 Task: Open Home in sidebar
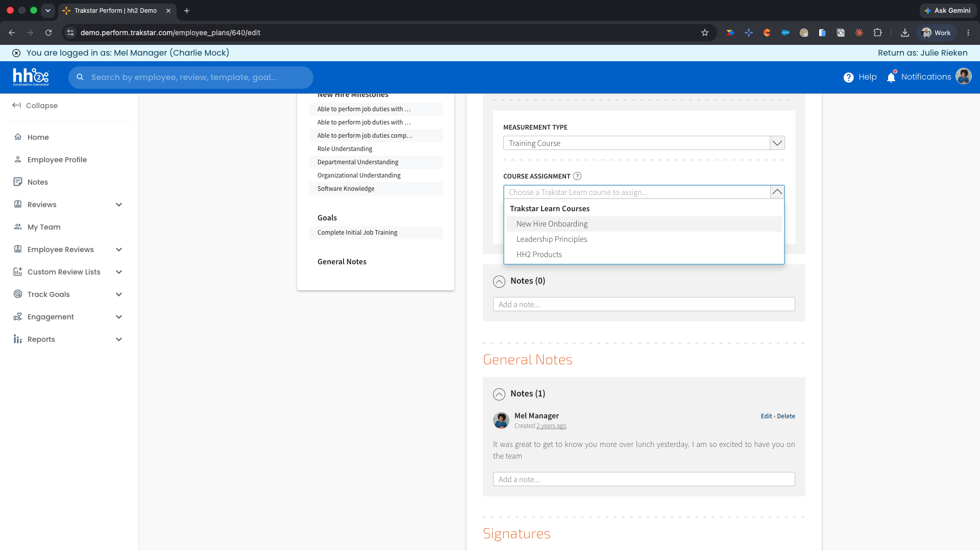[x=38, y=137]
